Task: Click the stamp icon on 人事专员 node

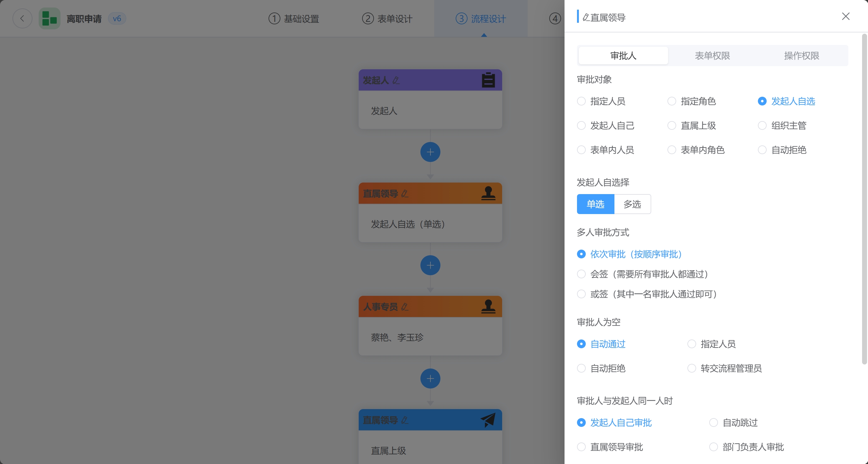Action: pyautogui.click(x=488, y=306)
